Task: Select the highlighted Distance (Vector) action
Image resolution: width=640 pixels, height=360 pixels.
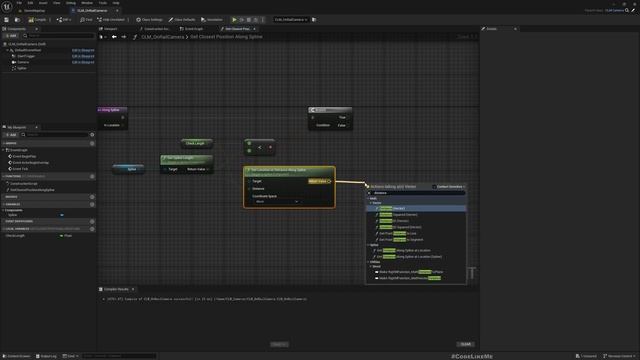Action: [416, 208]
